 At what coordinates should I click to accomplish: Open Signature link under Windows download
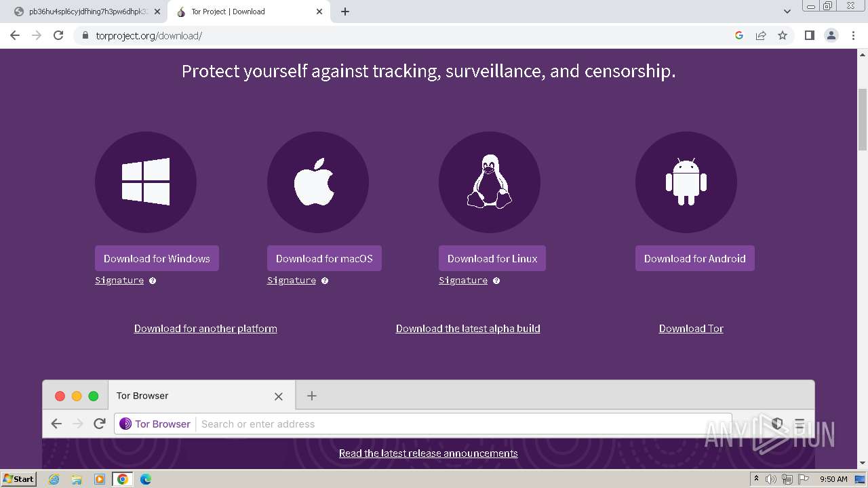coord(119,281)
